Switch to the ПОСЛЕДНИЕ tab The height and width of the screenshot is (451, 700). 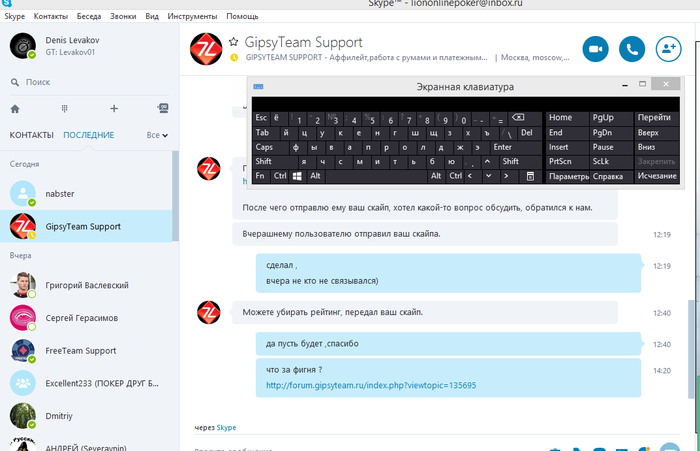89,135
